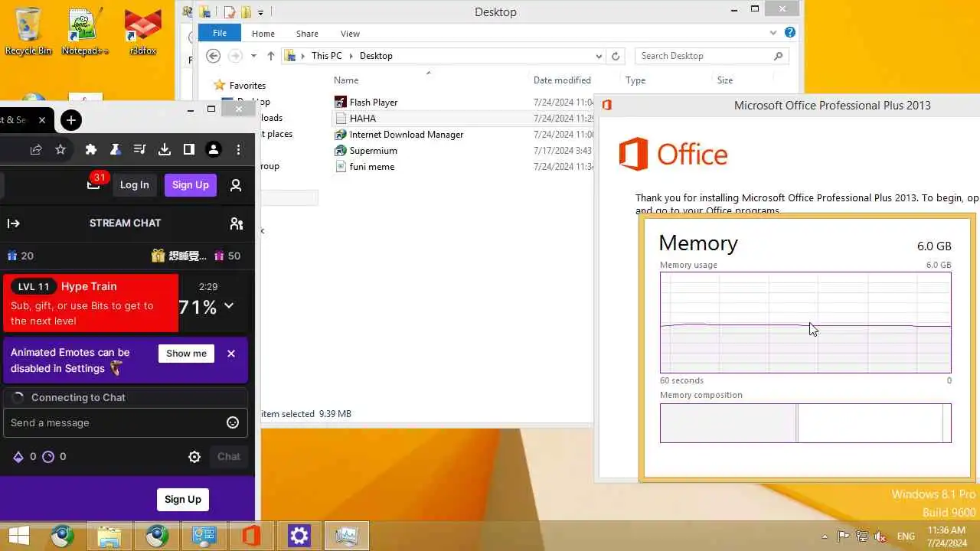Click the top gifter gold gift icon
Screen dimensions: 980x551
[x=158, y=256]
